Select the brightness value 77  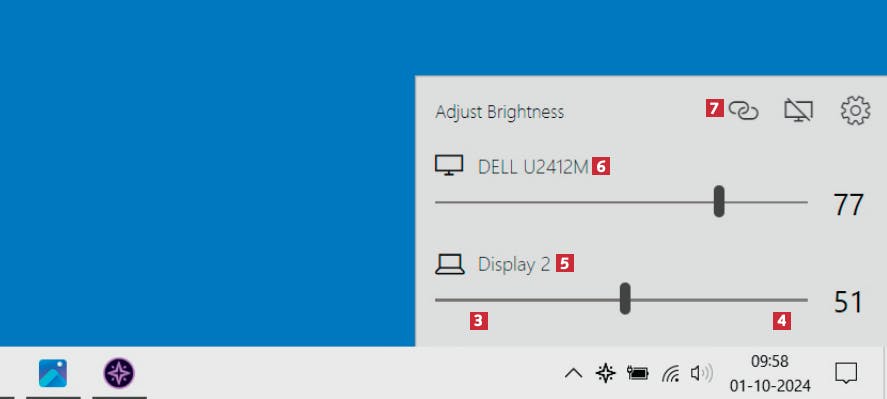pos(848,204)
